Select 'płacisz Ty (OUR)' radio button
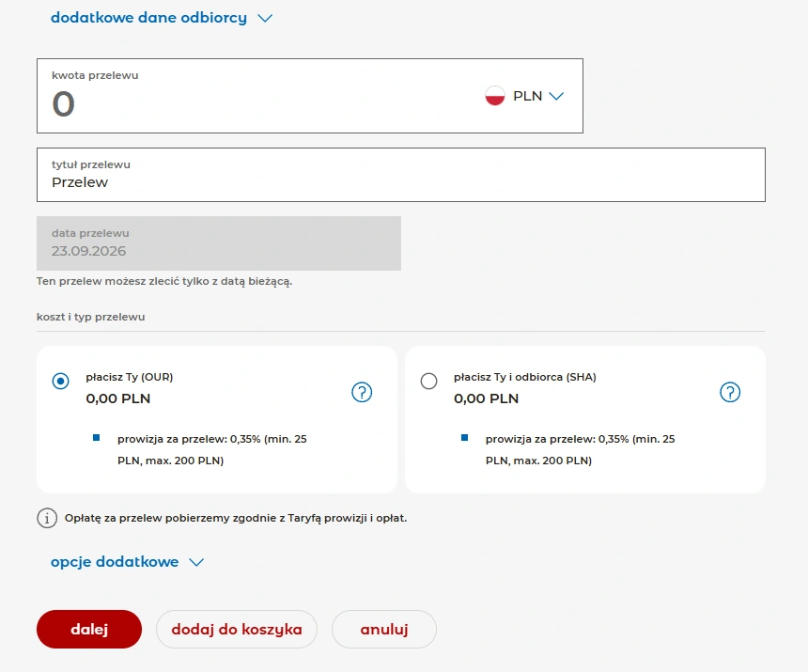The height and width of the screenshot is (672, 808). point(60,381)
